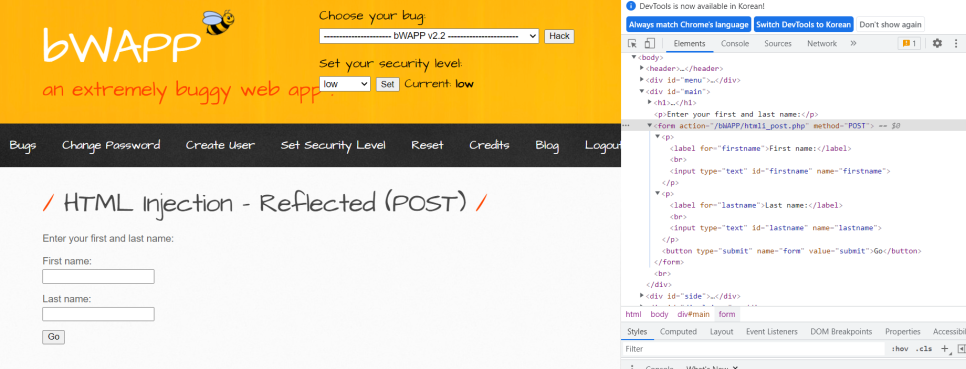Collapse the p node containing the firstname label

click(657, 137)
